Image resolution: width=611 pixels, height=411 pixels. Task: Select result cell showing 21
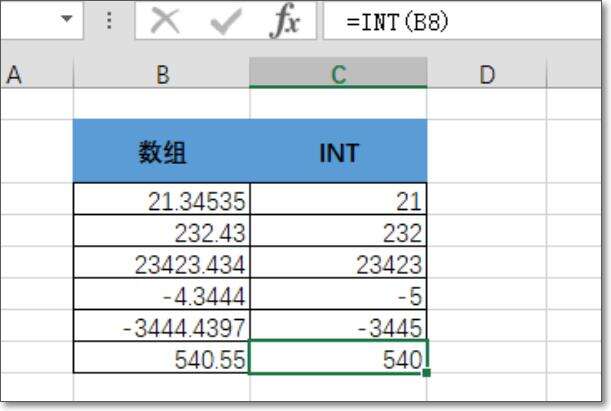pyautogui.click(x=339, y=199)
